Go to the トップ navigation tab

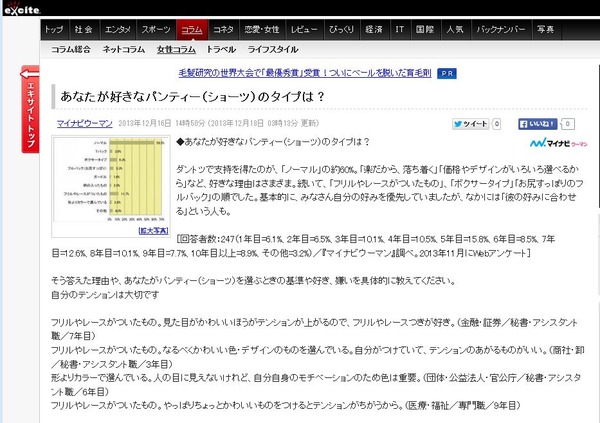tap(54, 29)
